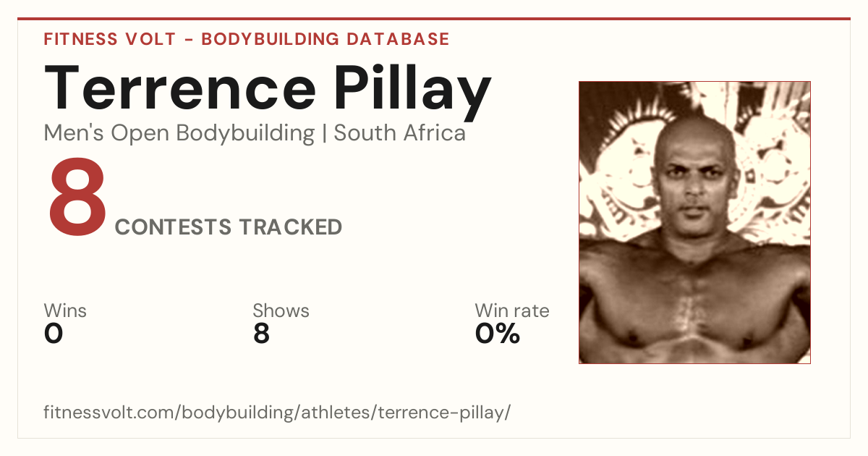Click the BODYBUILDING DATABASE header text
Image resolution: width=868 pixels, height=456 pixels.
click(x=325, y=39)
